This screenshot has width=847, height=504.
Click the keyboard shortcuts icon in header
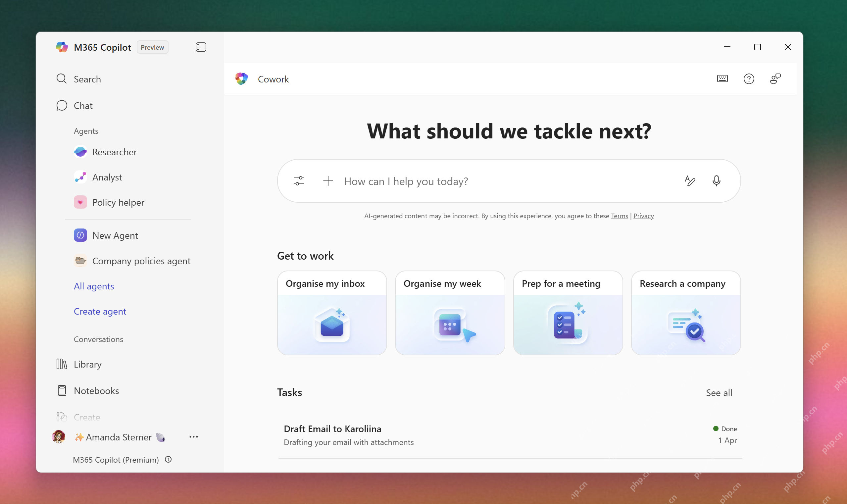pos(722,79)
